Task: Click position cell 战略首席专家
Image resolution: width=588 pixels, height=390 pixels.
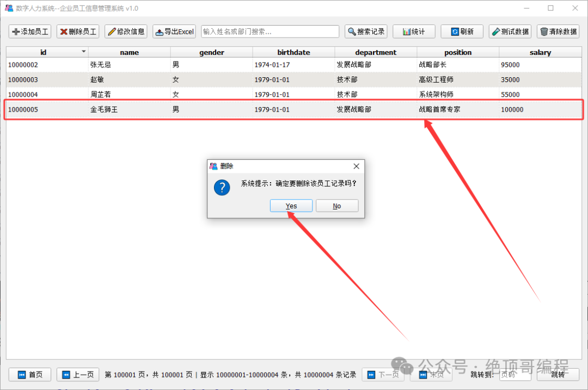Action: tap(458, 109)
